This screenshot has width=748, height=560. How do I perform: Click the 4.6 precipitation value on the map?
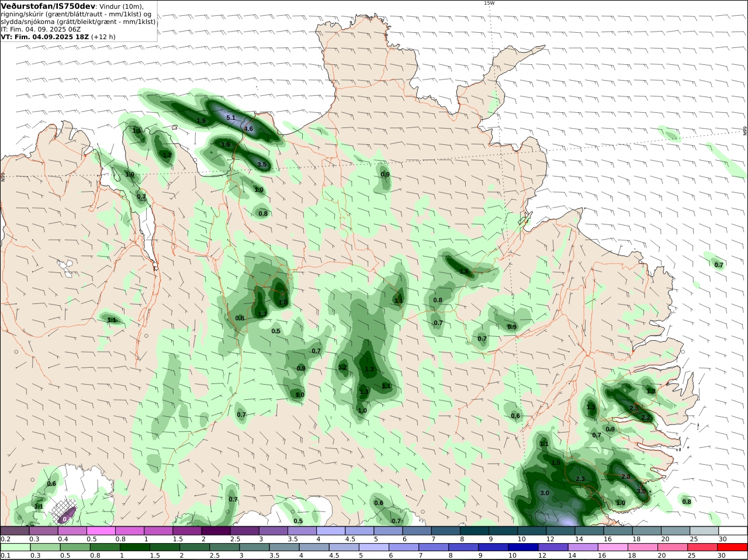[248, 129]
